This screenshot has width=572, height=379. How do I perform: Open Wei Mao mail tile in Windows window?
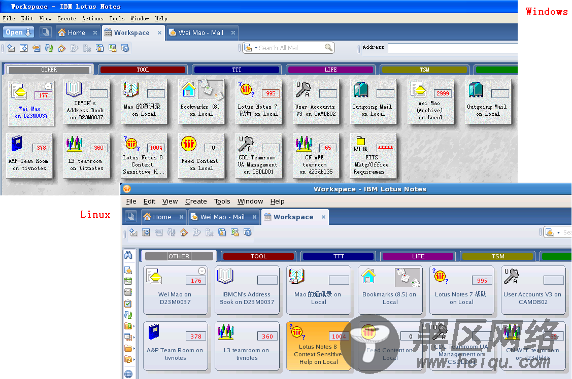coord(31,103)
